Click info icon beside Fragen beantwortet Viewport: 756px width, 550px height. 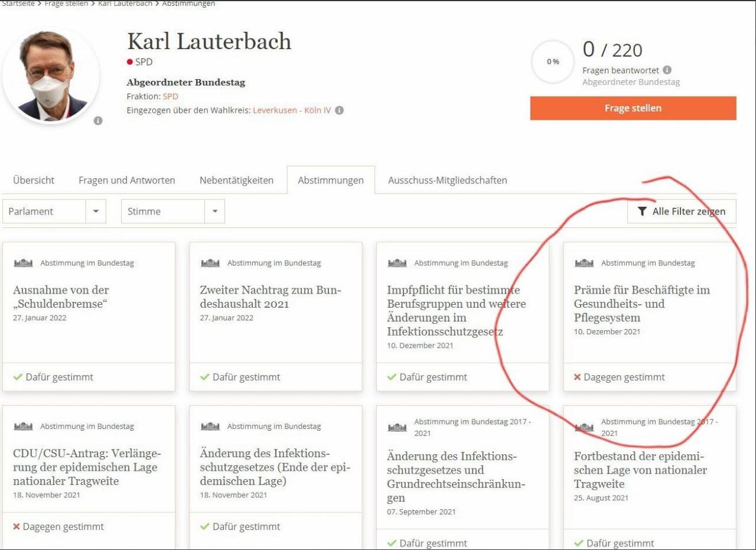667,70
